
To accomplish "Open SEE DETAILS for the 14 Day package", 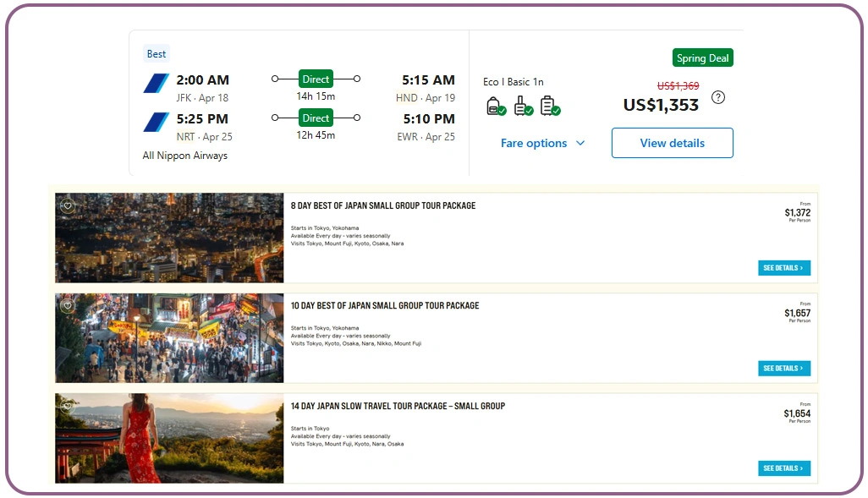I will (783, 468).
